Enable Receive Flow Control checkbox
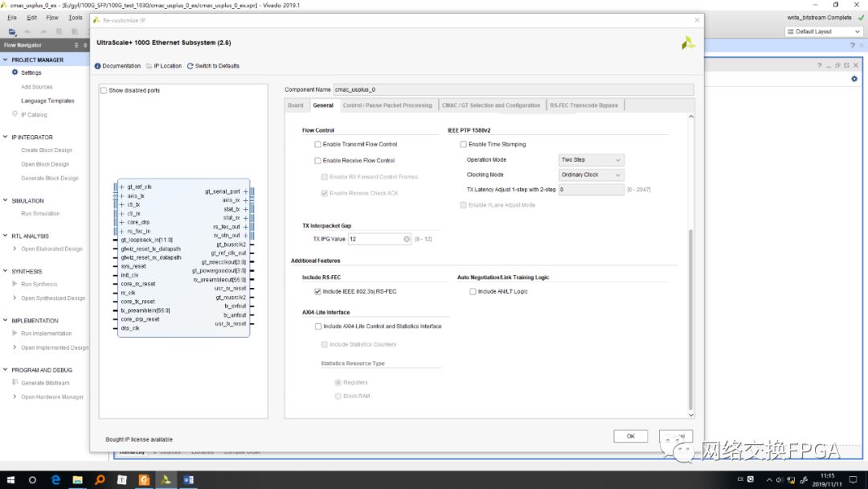 click(317, 161)
